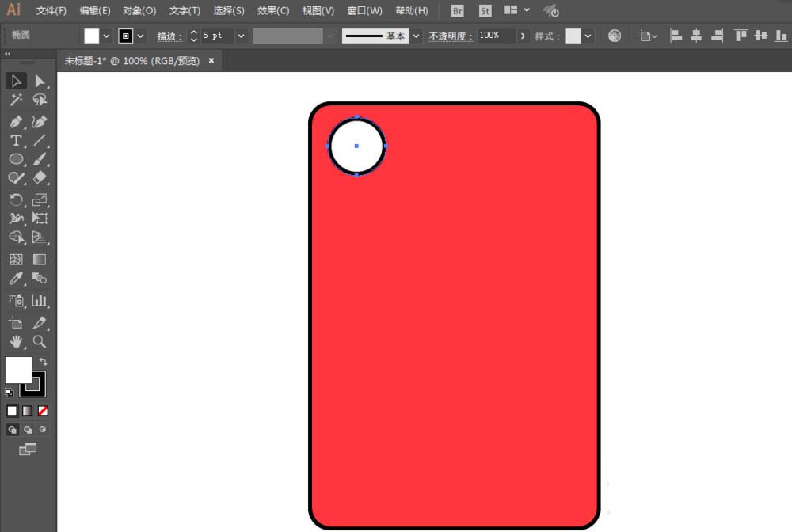Swap fill and stroke colors arrow

pyautogui.click(x=44, y=362)
